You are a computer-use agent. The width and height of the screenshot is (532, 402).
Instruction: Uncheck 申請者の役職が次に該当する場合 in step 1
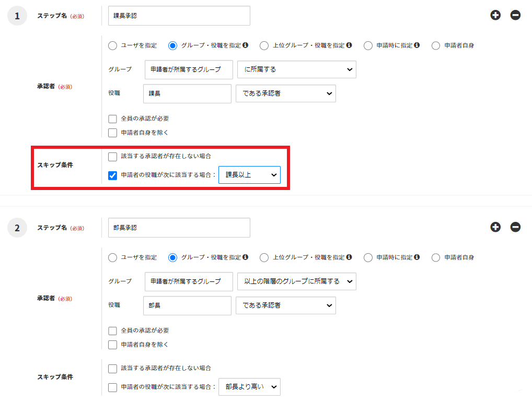click(x=112, y=175)
